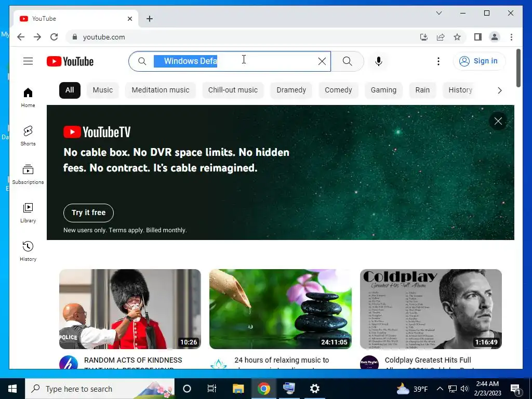Open Windows Start menu

click(12, 389)
